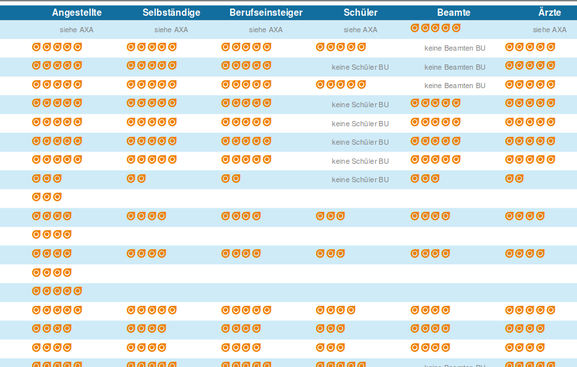Click the two-circle rating under Selbständige

[x=136, y=179]
